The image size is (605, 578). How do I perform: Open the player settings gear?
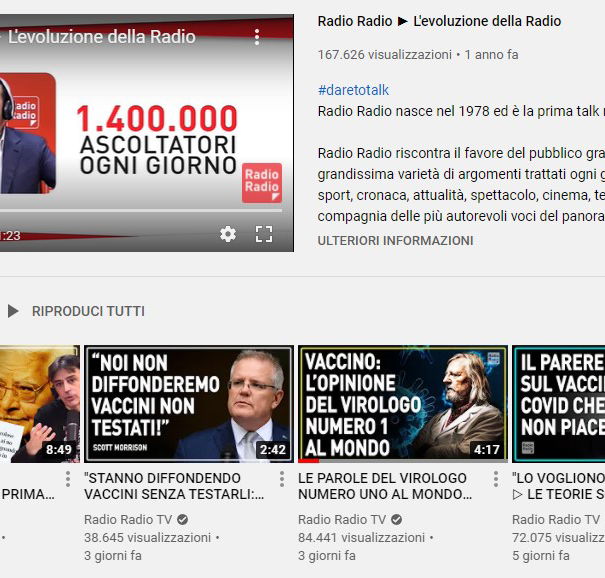228,234
